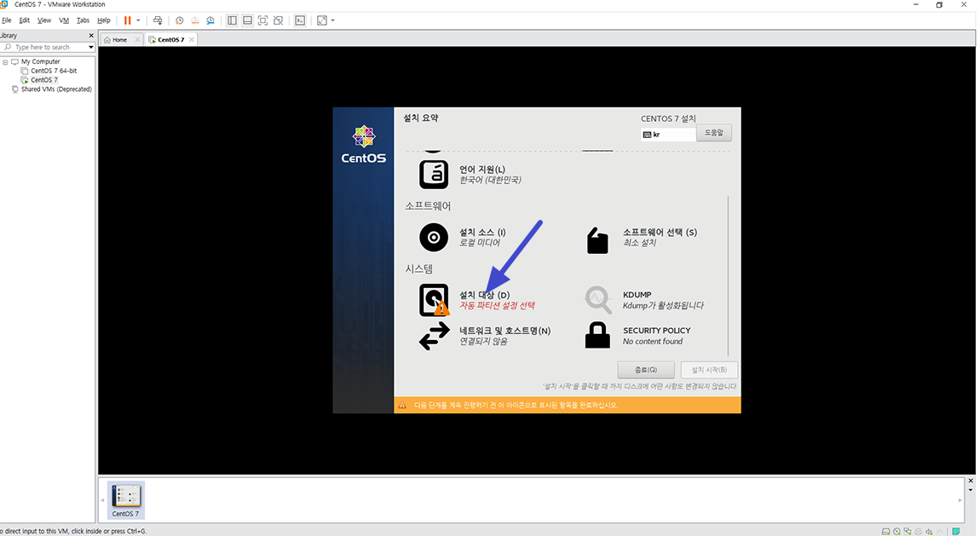Screen dimensions: 980x536
Task: Show the console view icon
Action: [300, 20]
